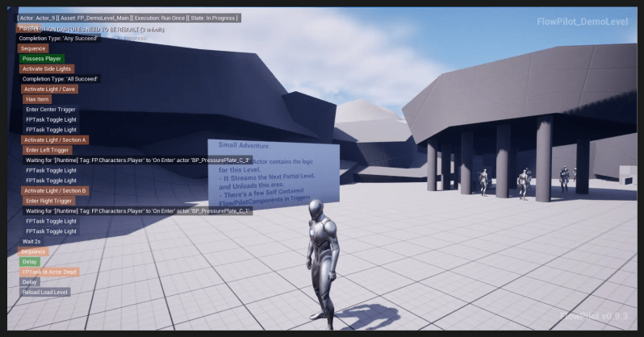This screenshot has height=337, width=644.
Task: Select the 'Enter Left Trigger' node
Action: pos(48,150)
